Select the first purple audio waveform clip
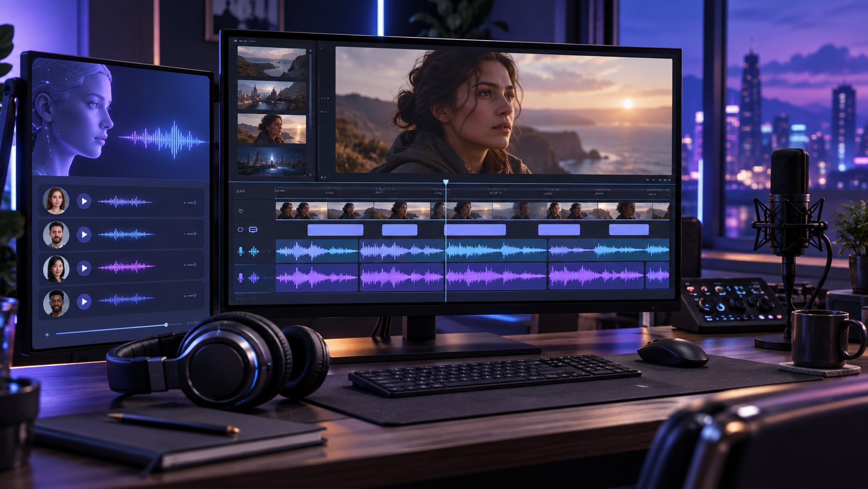Screen dimensions: 868x489 317,277
